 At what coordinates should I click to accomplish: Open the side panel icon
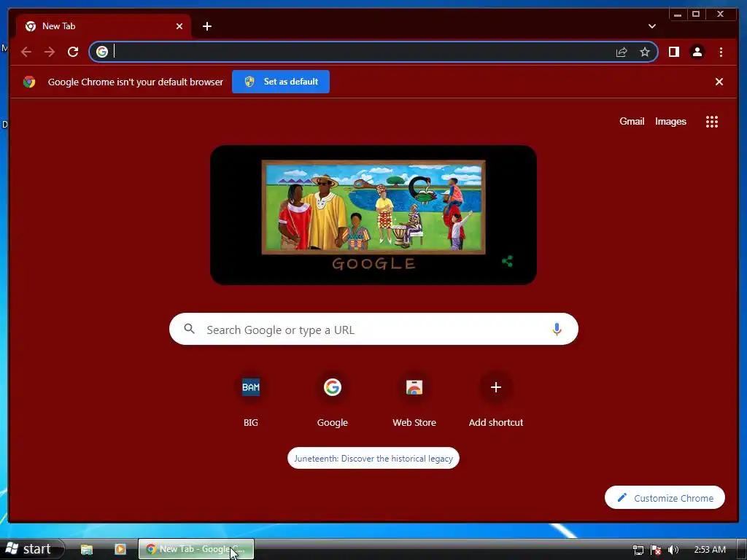coord(673,52)
